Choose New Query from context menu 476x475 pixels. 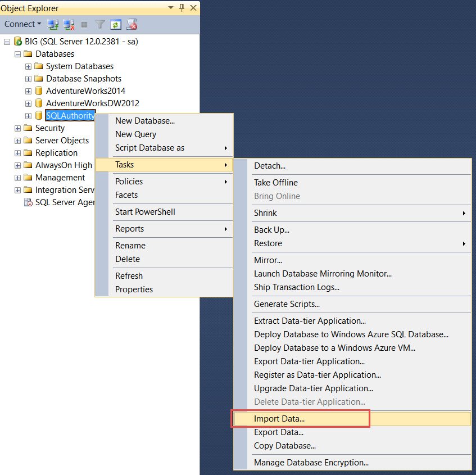(164, 134)
